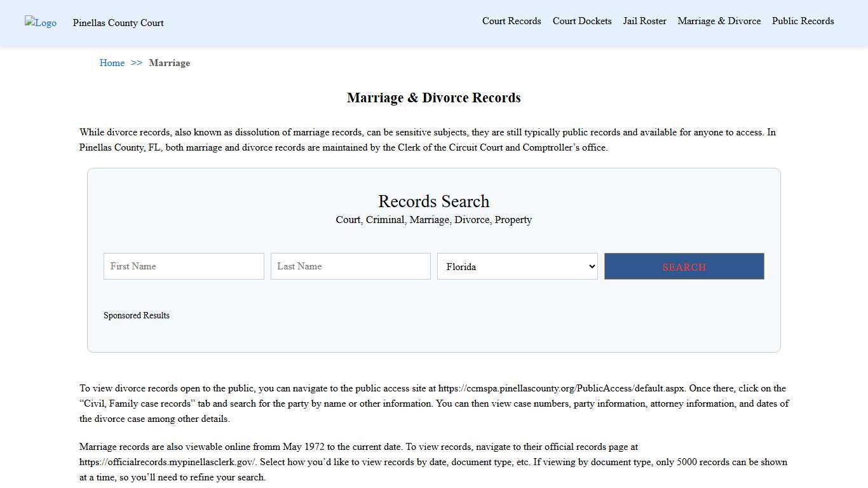Click the Marriage & Divorce Records heading

click(434, 98)
